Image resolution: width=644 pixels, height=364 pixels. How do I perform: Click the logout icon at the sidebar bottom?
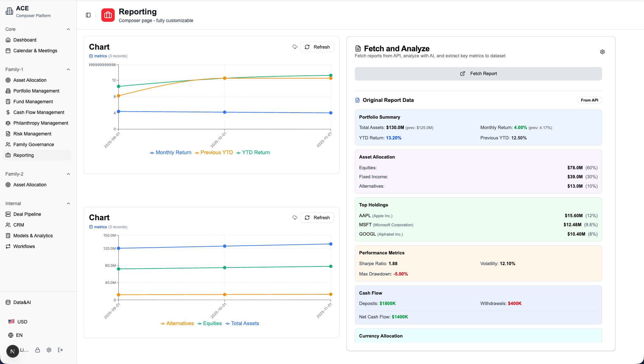click(x=60, y=350)
